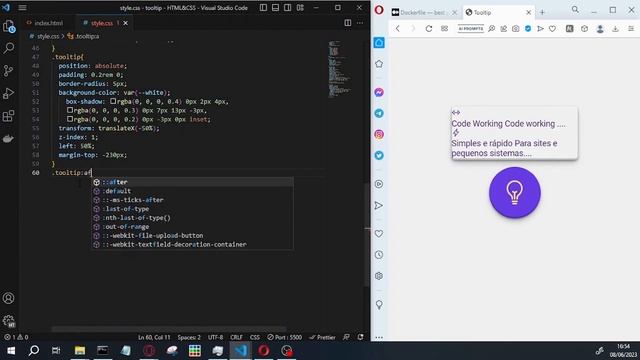Open Opera tab search magnifier

575,9
